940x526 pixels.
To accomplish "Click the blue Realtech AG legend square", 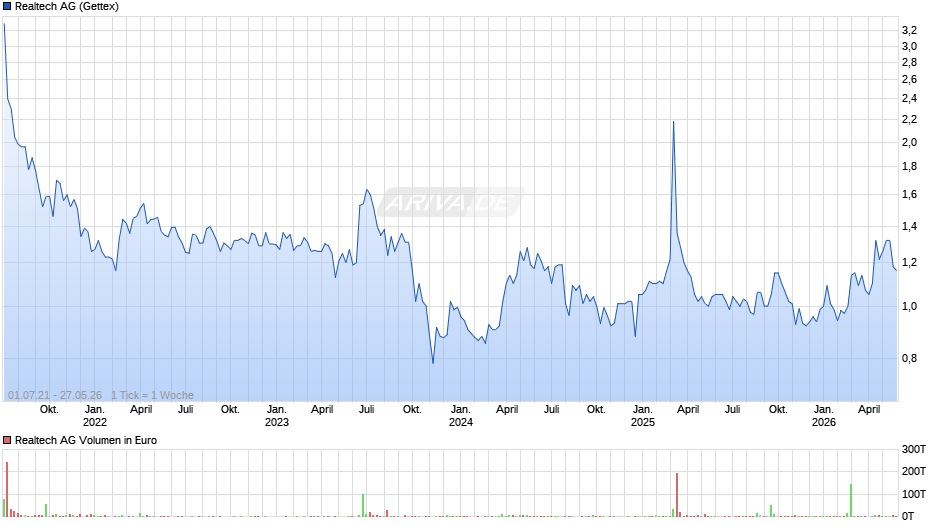I will (x=7, y=7).
